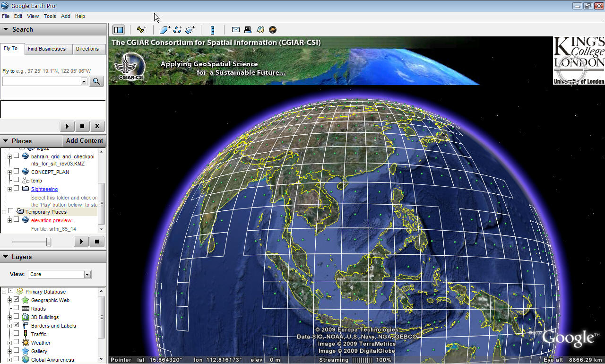
Task: Collapse the Places panel header
Action: point(31,141)
